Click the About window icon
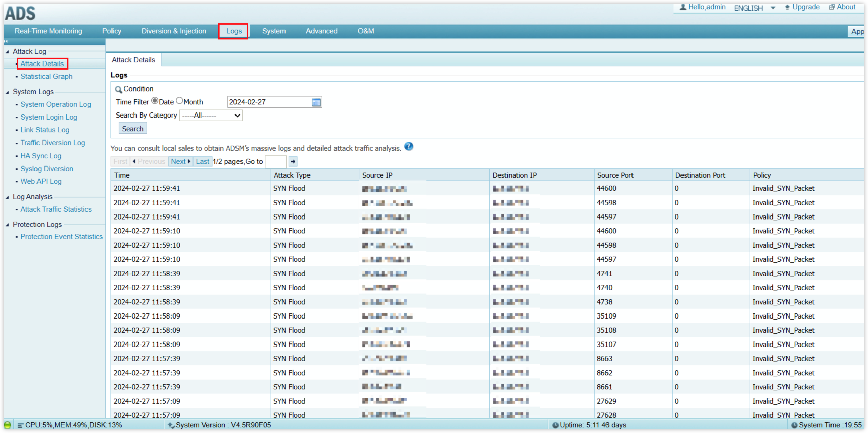Image resolution: width=868 pixels, height=433 pixels. click(x=832, y=7)
